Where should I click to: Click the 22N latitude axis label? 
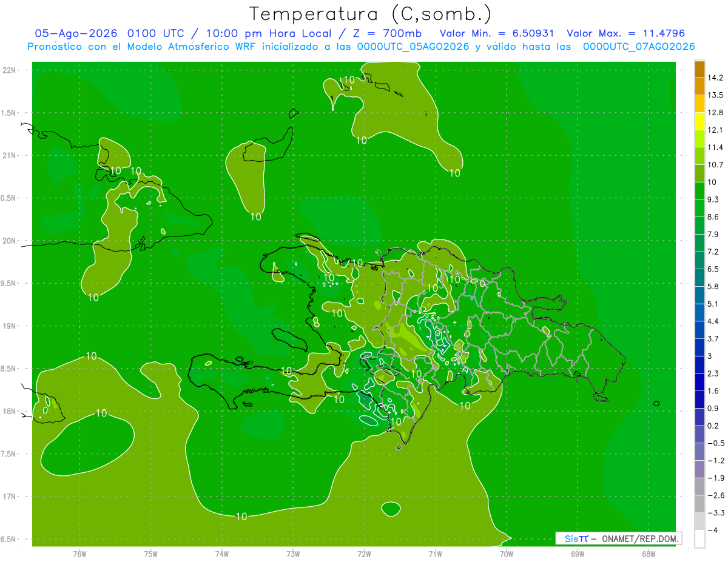click(x=9, y=70)
